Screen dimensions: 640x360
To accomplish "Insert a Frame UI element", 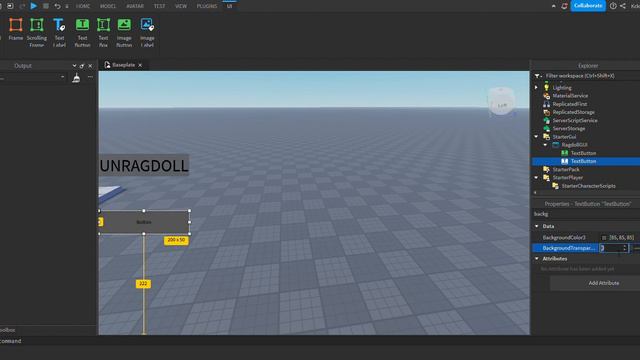I will tap(16, 29).
